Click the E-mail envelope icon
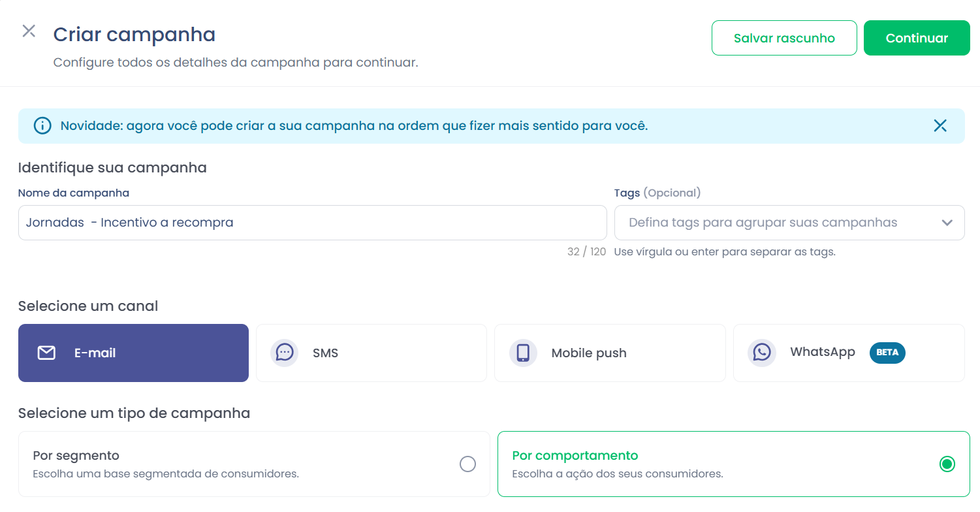The height and width of the screenshot is (512, 980). (x=46, y=353)
